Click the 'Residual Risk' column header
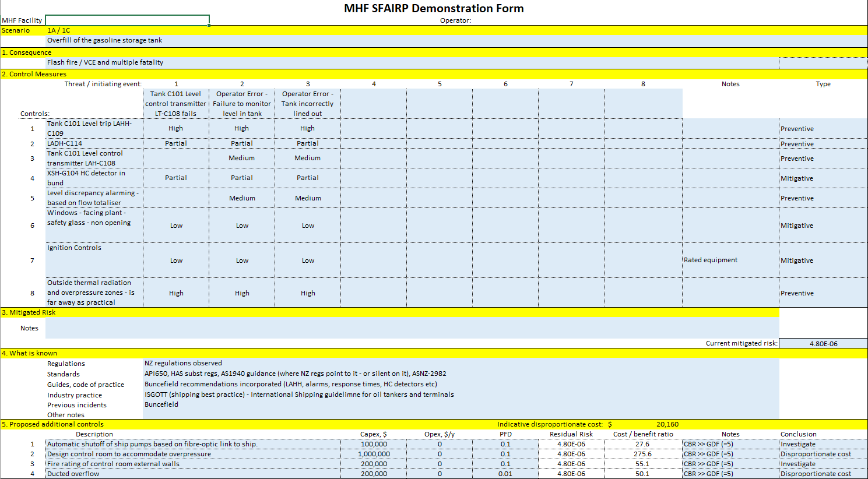This screenshot has height=479, width=868. (571, 434)
